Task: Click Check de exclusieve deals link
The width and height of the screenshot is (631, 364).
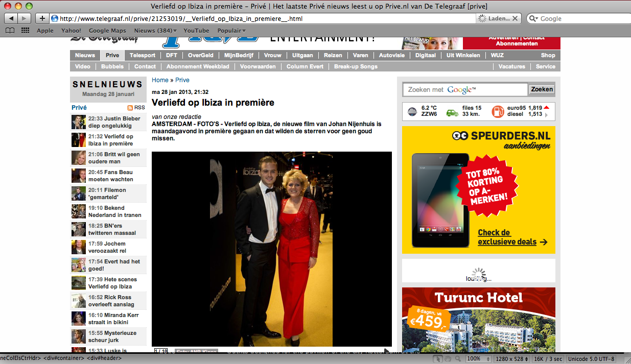Action: click(x=512, y=237)
